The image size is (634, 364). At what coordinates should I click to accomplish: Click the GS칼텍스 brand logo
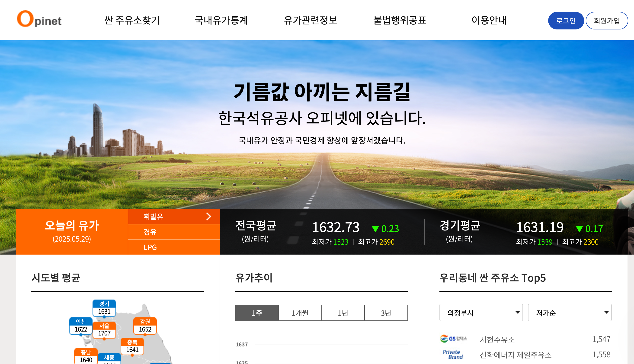point(453,339)
